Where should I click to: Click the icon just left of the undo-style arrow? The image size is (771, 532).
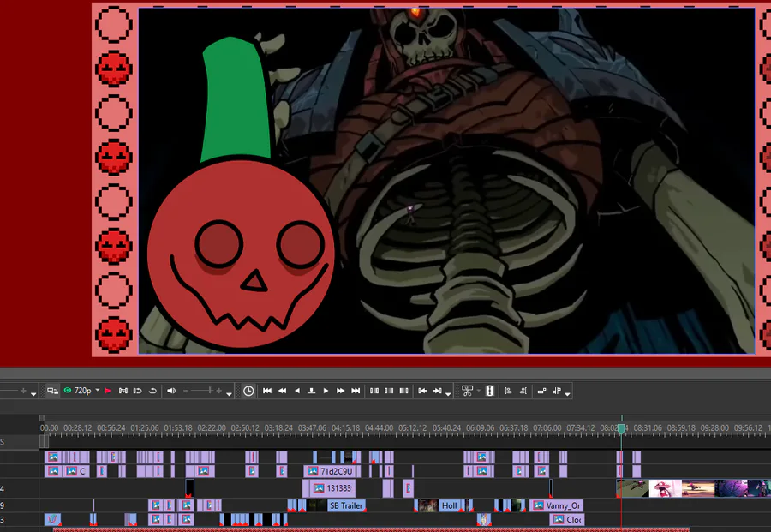pos(138,391)
